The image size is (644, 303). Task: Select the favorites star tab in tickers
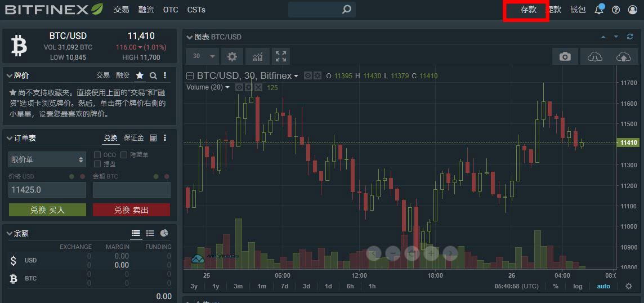pos(140,75)
